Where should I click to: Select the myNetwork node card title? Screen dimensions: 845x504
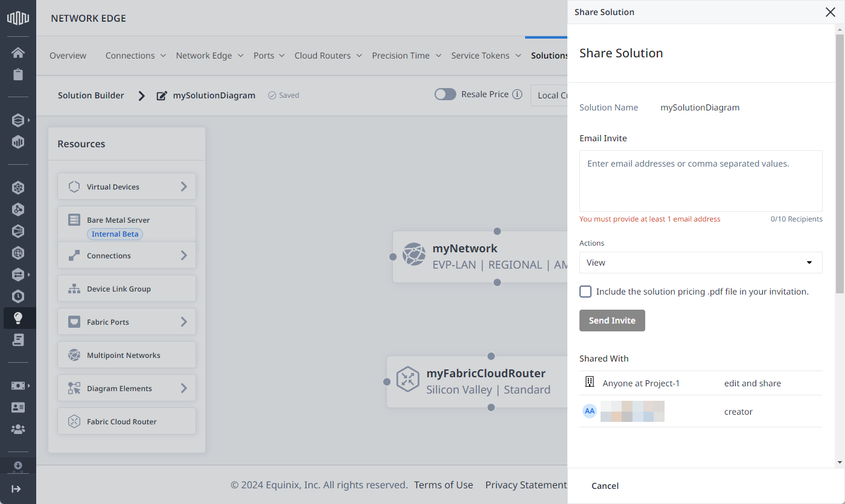pos(465,248)
